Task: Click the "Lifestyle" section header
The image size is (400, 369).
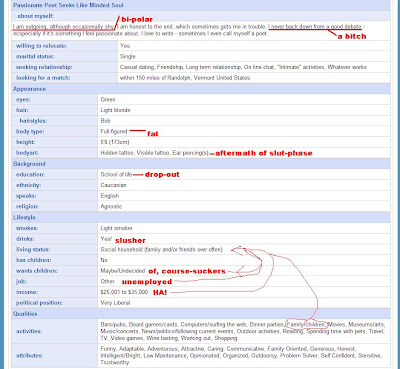Action: [x=24, y=217]
